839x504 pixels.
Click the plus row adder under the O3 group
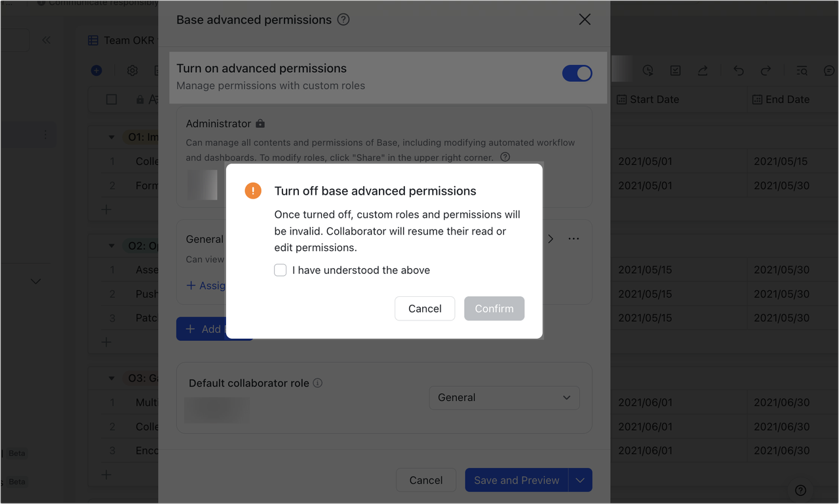106,475
